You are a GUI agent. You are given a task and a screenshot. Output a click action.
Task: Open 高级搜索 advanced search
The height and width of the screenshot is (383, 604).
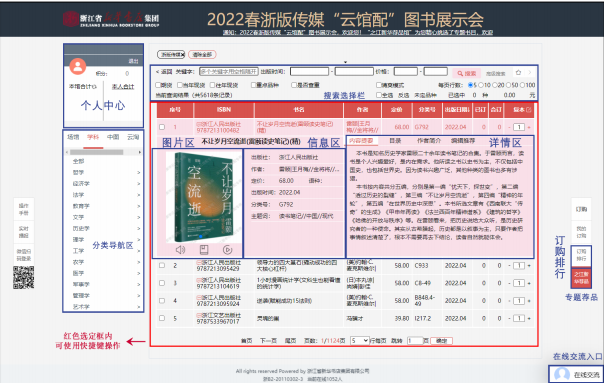(495, 73)
